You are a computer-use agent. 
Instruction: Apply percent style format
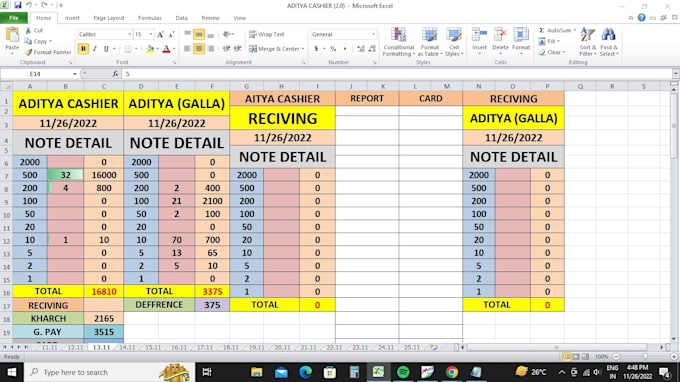pyautogui.click(x=333, y=49)
